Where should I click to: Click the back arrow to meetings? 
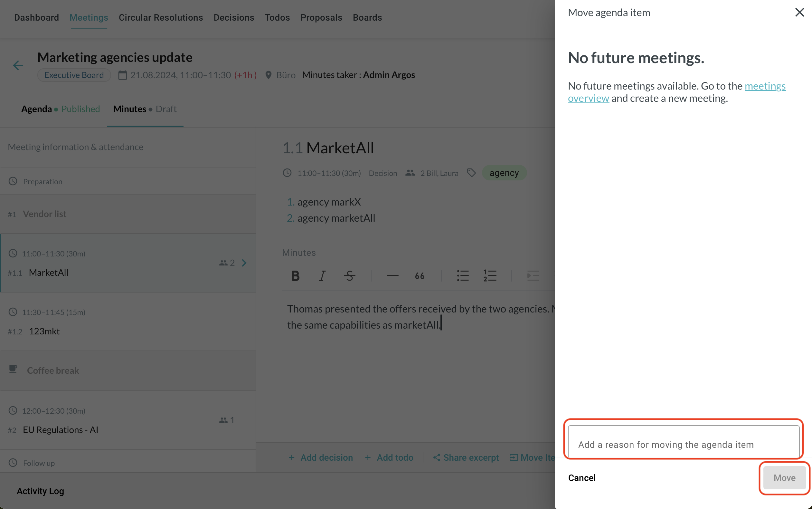18,65
